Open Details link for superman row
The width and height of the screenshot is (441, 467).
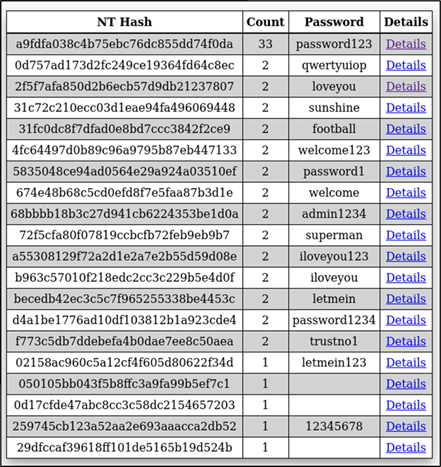tap(406, 235)
